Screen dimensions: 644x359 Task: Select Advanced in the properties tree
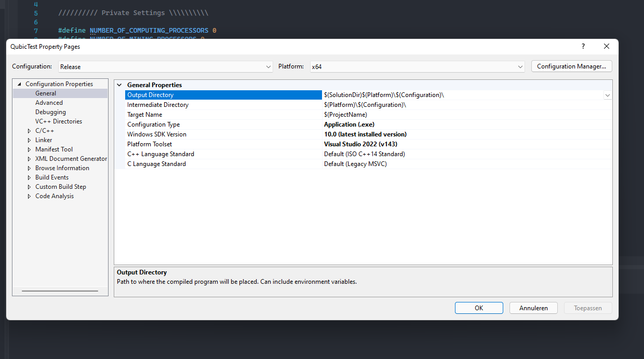(x=49, y=103)
